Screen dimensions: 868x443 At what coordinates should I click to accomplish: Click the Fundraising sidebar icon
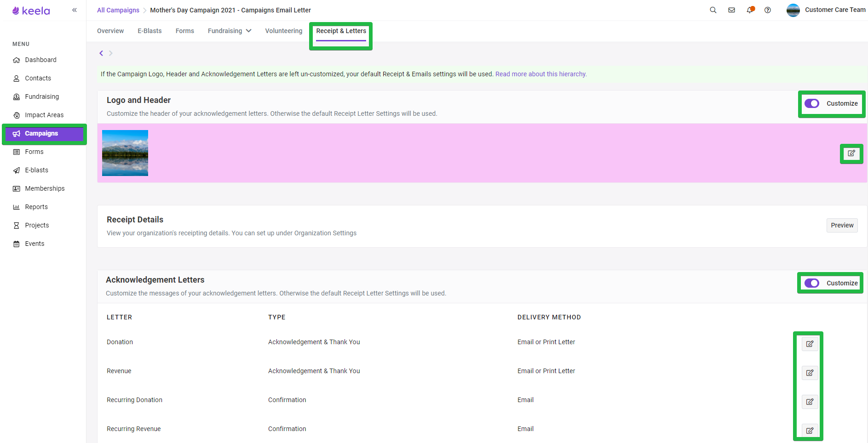(x=17, y=97)
